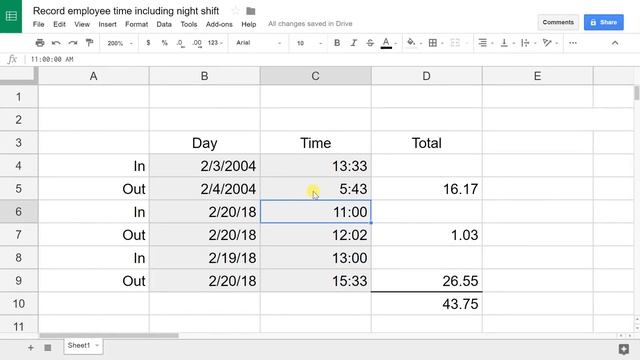Open the Format menu
Image resolution: width=640 pixels, height=360 pixels.
(136, 24)
